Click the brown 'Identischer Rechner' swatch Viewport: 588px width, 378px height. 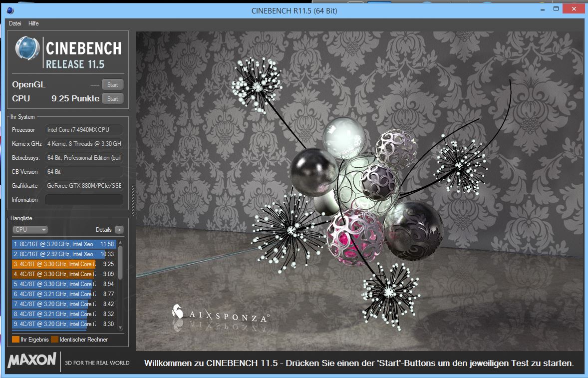coord(54,340)
